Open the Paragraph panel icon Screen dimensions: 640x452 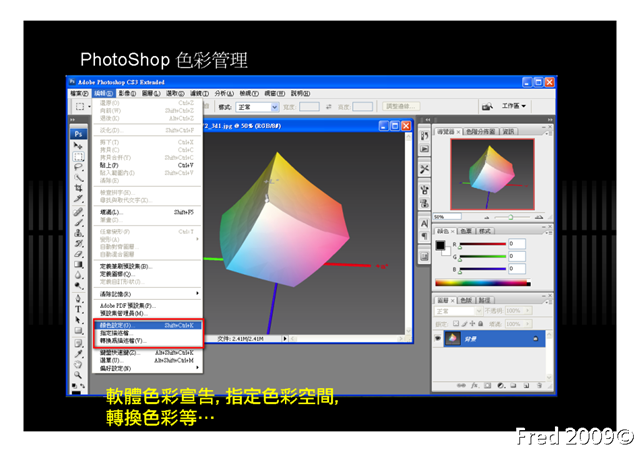click(x=424, y=236)
